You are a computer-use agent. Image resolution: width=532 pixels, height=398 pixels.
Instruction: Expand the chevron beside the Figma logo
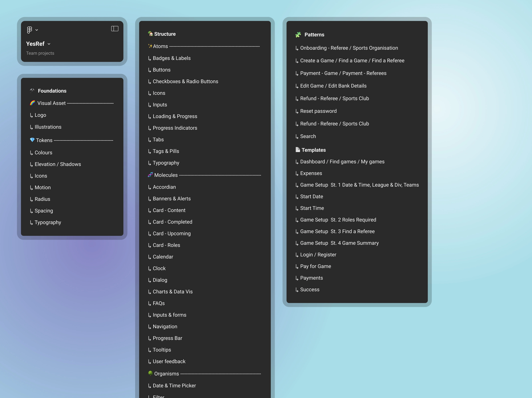(x=37, y=30)
